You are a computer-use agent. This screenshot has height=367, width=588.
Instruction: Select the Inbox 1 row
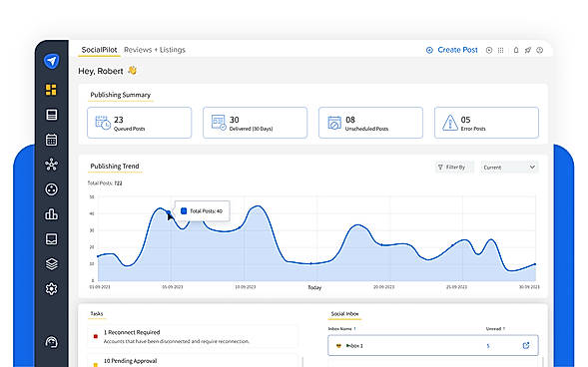[433, 345]
